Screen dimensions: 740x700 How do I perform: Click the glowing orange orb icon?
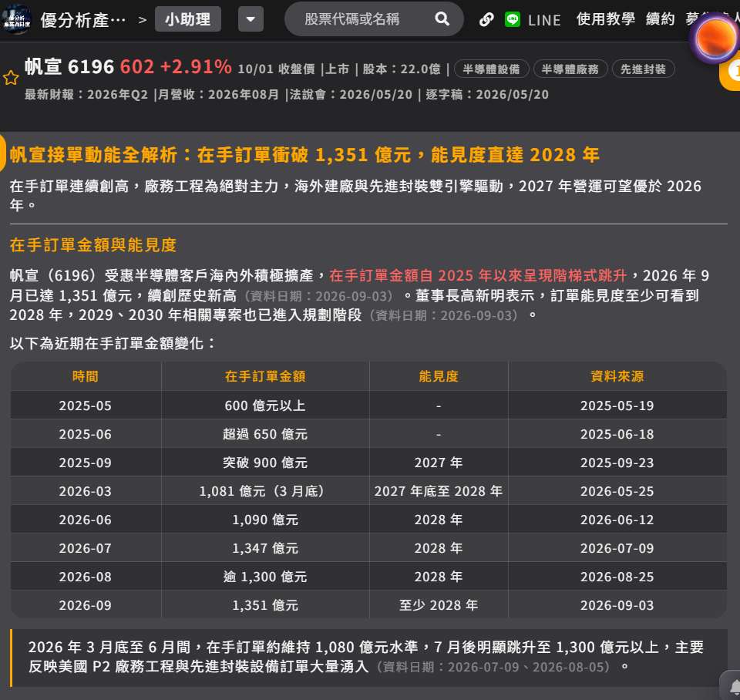point(715,39)
